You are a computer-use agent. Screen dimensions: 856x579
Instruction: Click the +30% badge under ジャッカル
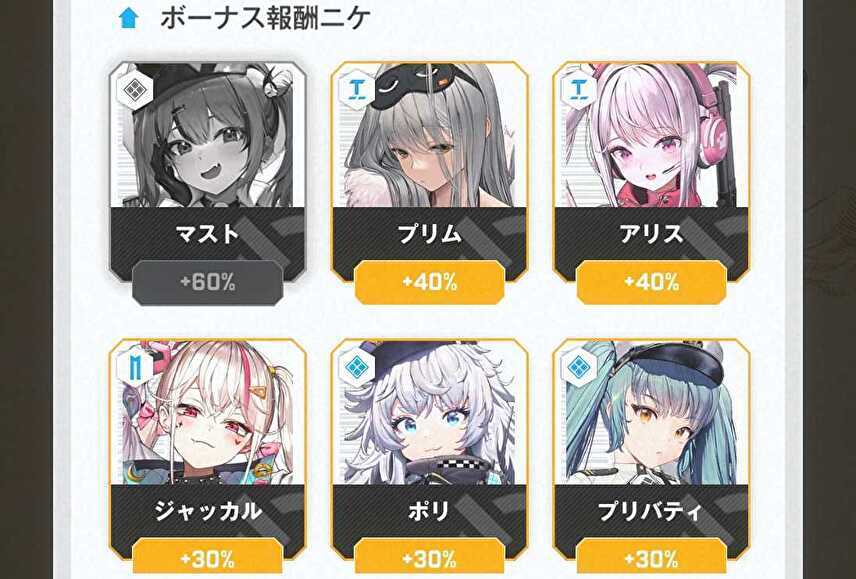coord(207,558)
